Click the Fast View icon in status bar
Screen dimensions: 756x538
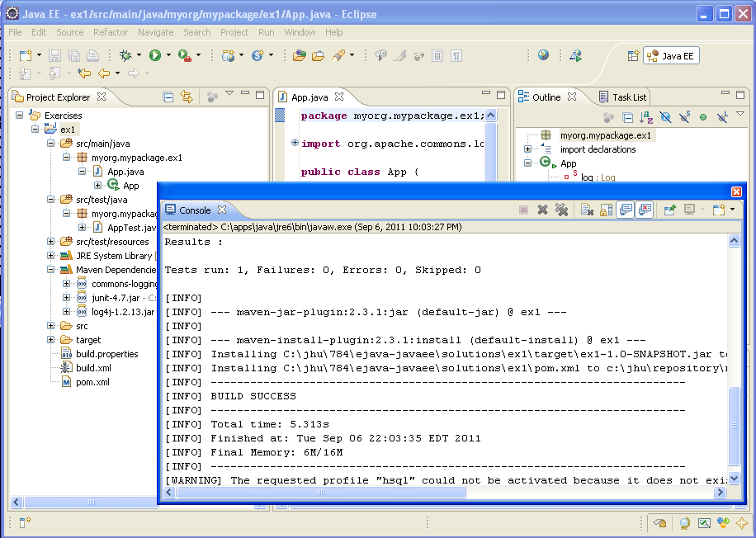[25, 522]
